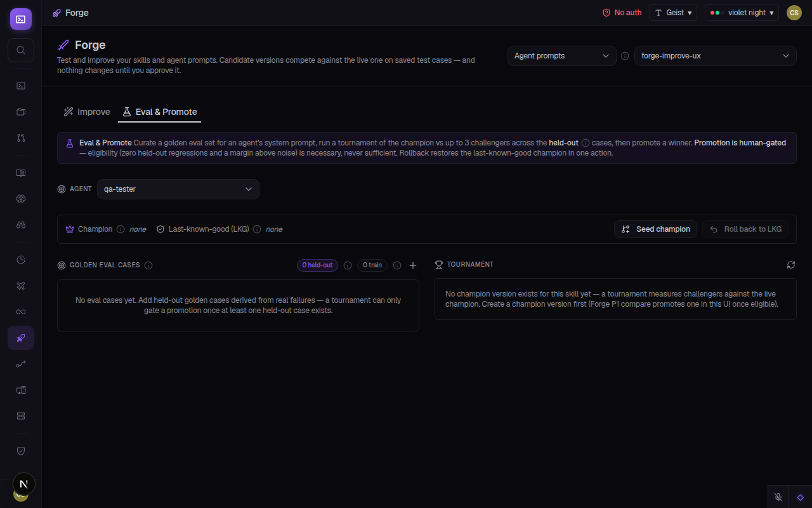Image resolution: width=812 pixels, height=508 pixels.
Task: Click the info icon beside Golden Eval Cases
Action: (148, 265)
